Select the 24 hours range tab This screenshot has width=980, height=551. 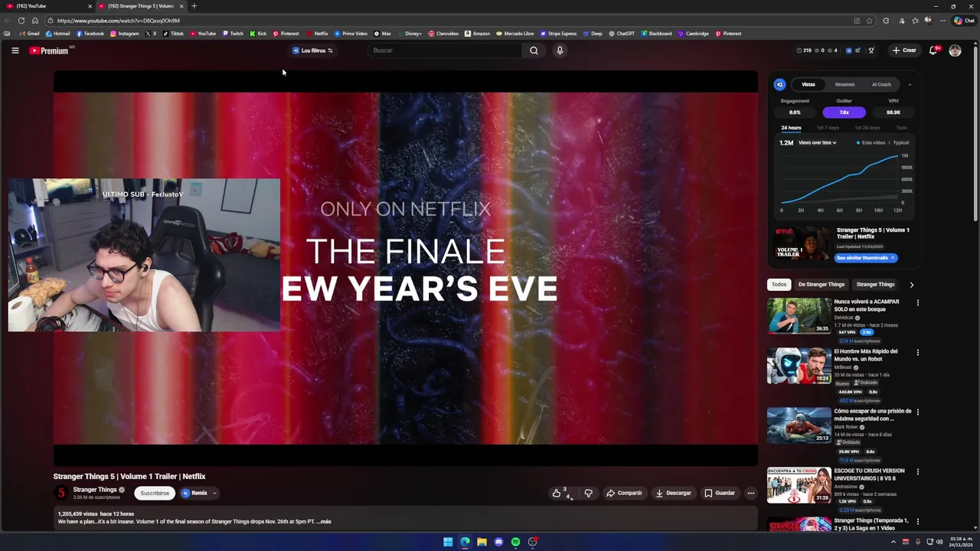point(791,128)
